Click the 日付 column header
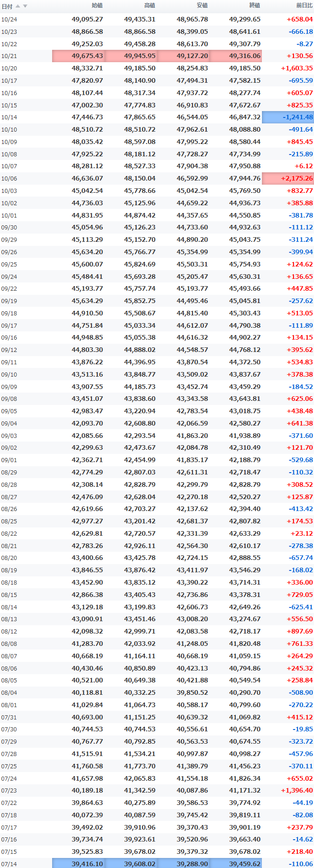 7,6
